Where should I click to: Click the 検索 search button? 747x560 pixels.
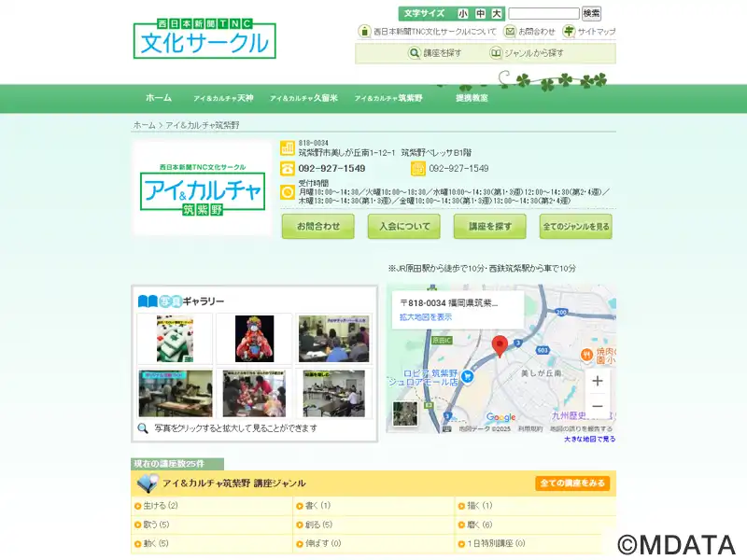point(591,13)
